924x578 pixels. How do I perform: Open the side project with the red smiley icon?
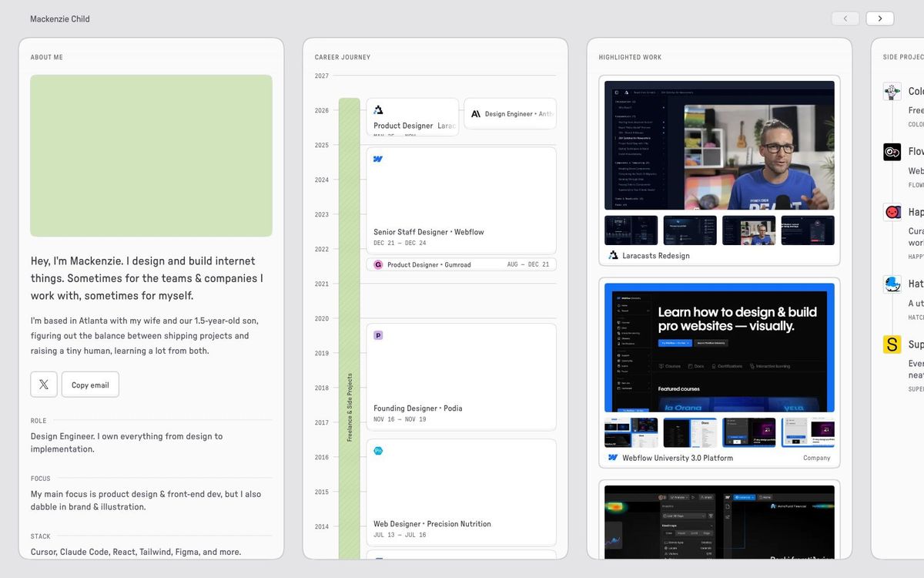coord(892,212)
